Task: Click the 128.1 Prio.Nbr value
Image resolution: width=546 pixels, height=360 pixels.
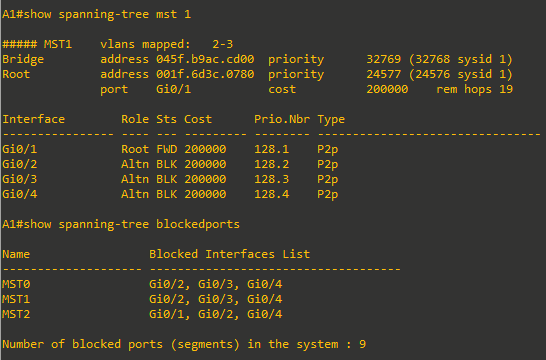Action: click(272, 149)
